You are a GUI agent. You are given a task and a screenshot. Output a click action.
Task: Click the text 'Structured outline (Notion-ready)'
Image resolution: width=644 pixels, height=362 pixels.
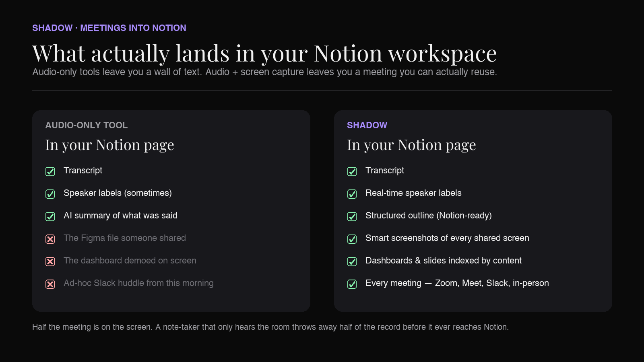[429, 216]
